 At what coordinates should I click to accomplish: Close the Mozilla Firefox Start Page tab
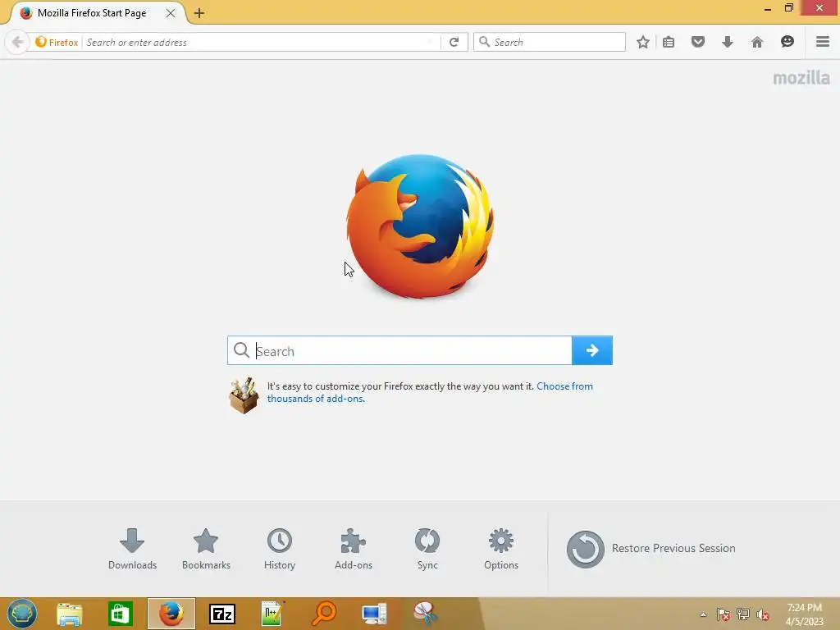click(x=171, y=13)
